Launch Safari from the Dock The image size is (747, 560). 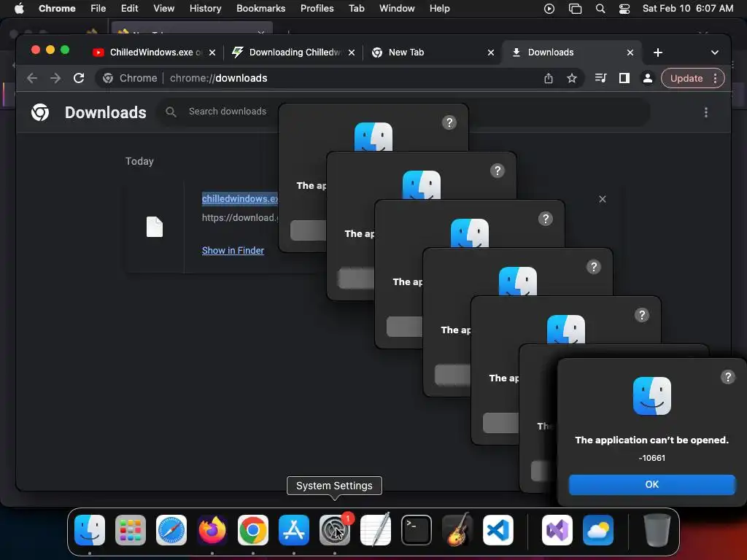click(171, 530)
